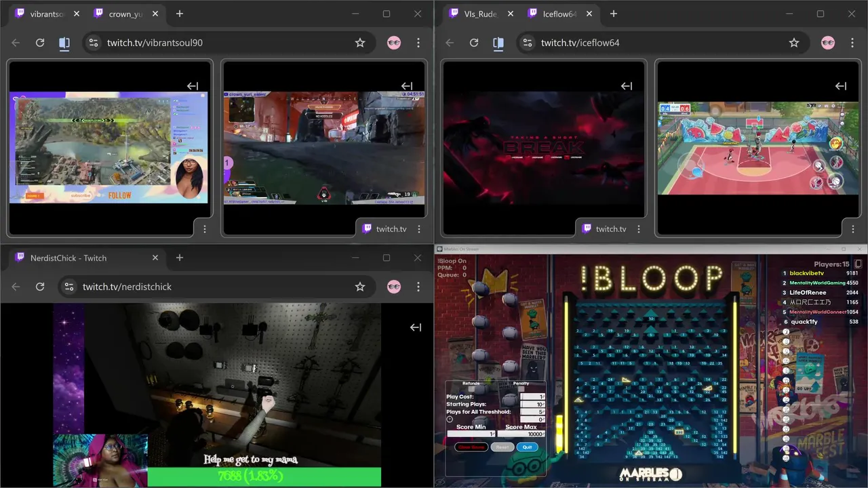This screenshot has width=868, height=488.
Task: Bookmark the twitch.tv/vibrantsoul90 page with star
Action: pos(360,43)
